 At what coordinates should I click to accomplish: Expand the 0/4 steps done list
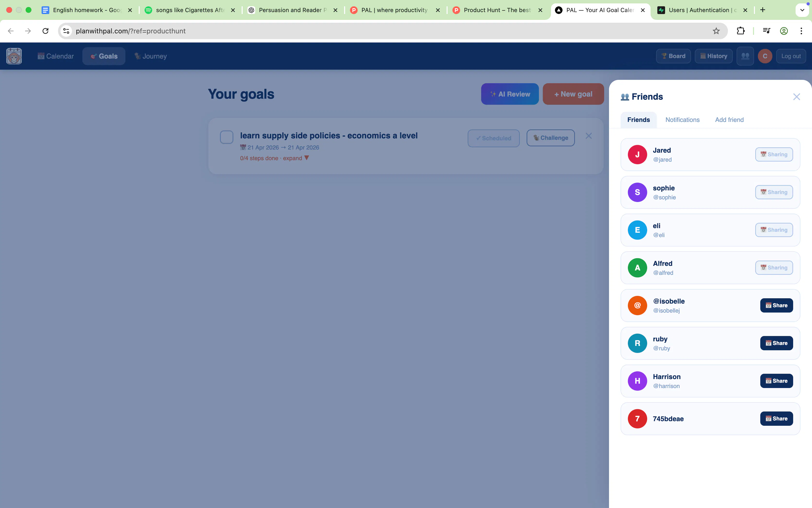[x=275, y=158]
